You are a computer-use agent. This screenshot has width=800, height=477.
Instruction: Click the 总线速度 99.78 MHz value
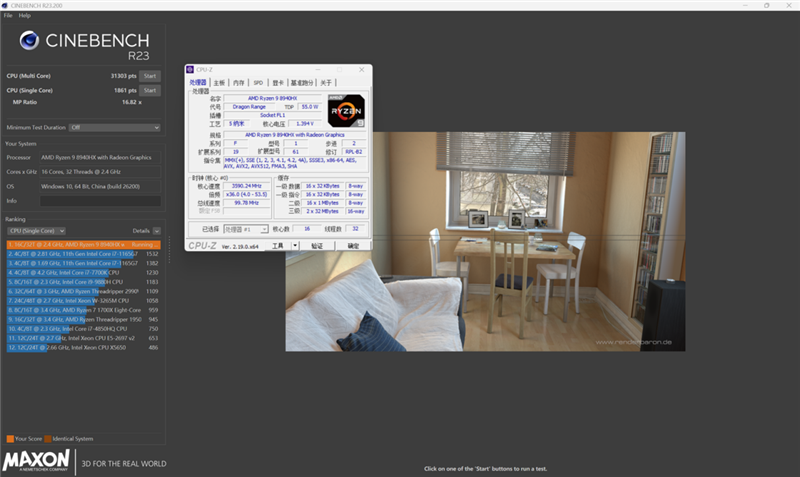tap(247, 203)
